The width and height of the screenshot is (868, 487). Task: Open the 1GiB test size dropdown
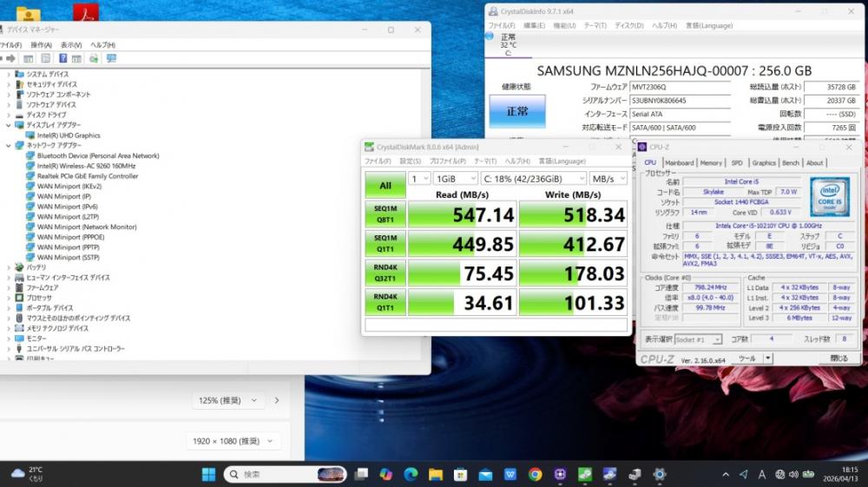pyautogui.click(x=453, y=178)
